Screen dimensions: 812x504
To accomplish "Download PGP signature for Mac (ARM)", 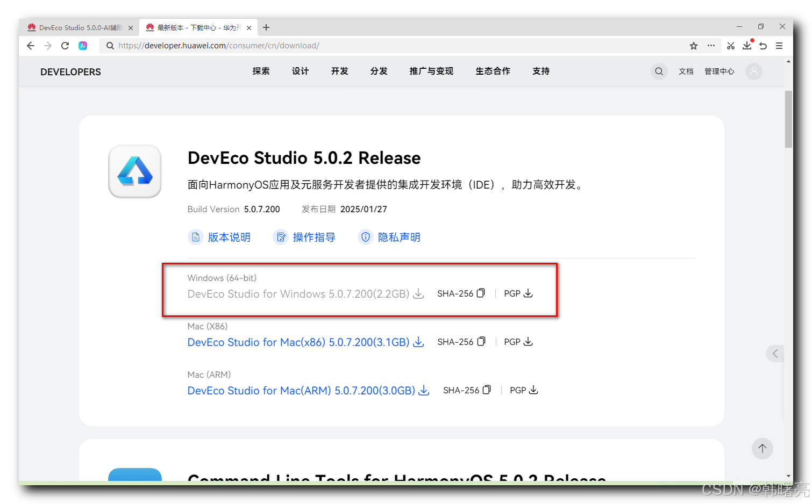I will click(x=524, y=390).
